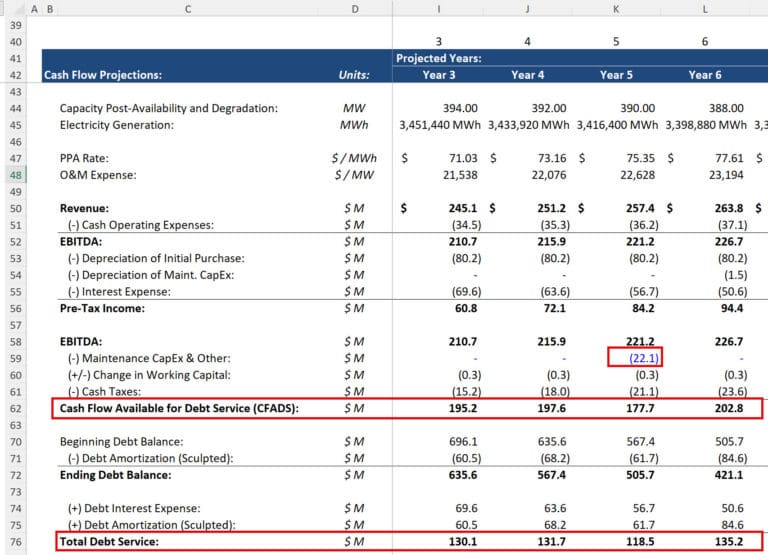Select the 'Year 6' column heading cell
The height and width of the screenshot is (555, 768).
[705, 75]
